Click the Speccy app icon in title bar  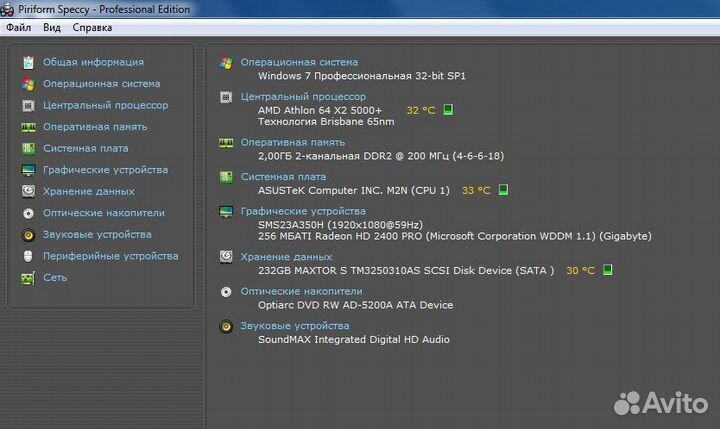click(7, 9)
